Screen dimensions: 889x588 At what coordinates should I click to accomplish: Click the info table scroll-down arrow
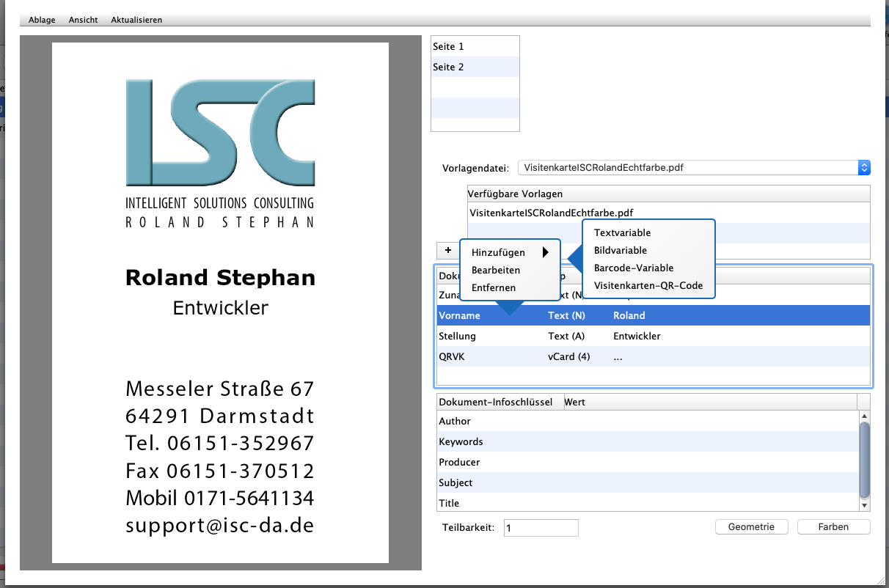864,505
